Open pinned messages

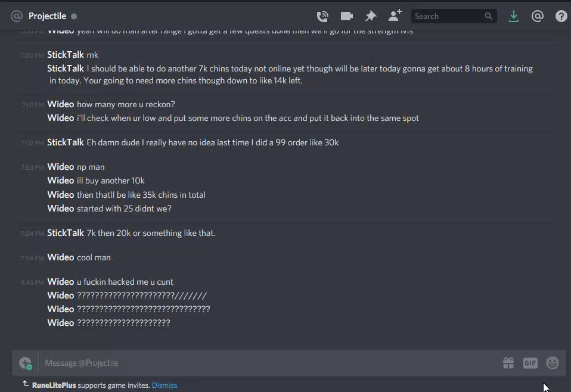click(371, 16)
